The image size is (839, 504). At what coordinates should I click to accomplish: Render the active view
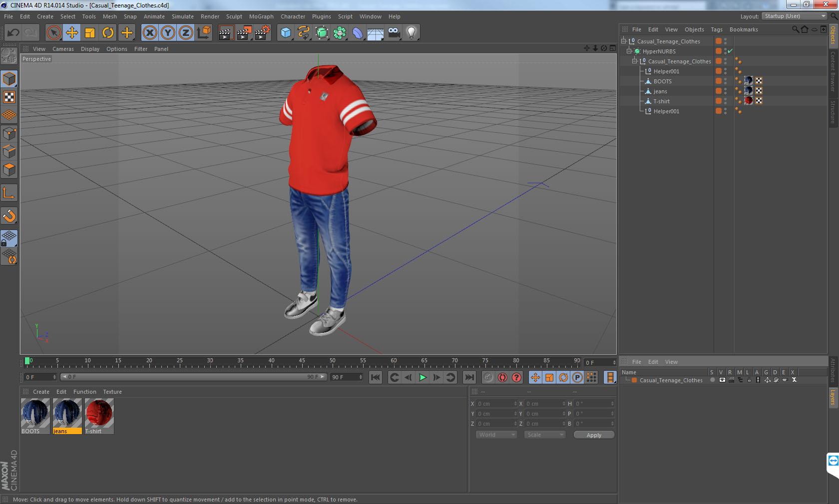(226, 33)
